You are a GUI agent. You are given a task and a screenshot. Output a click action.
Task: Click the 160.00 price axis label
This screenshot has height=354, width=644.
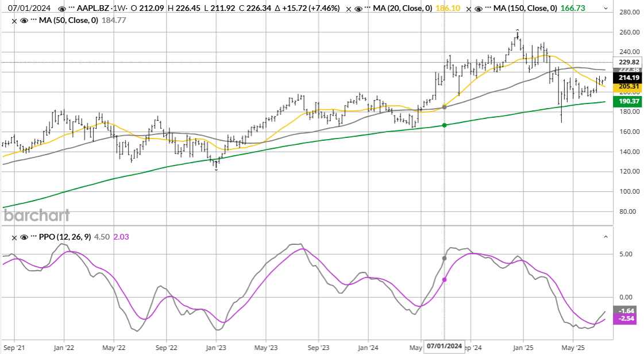click(x=630, y=132)
